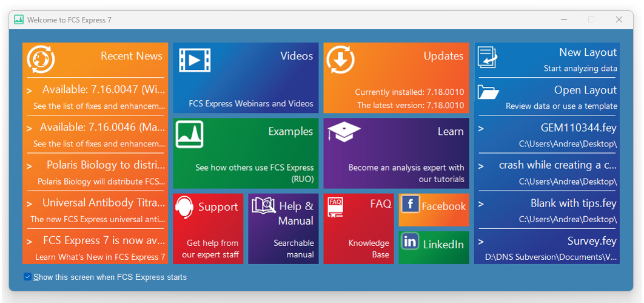
Task: Open the Learn tile title
Action: coord(451,132)
